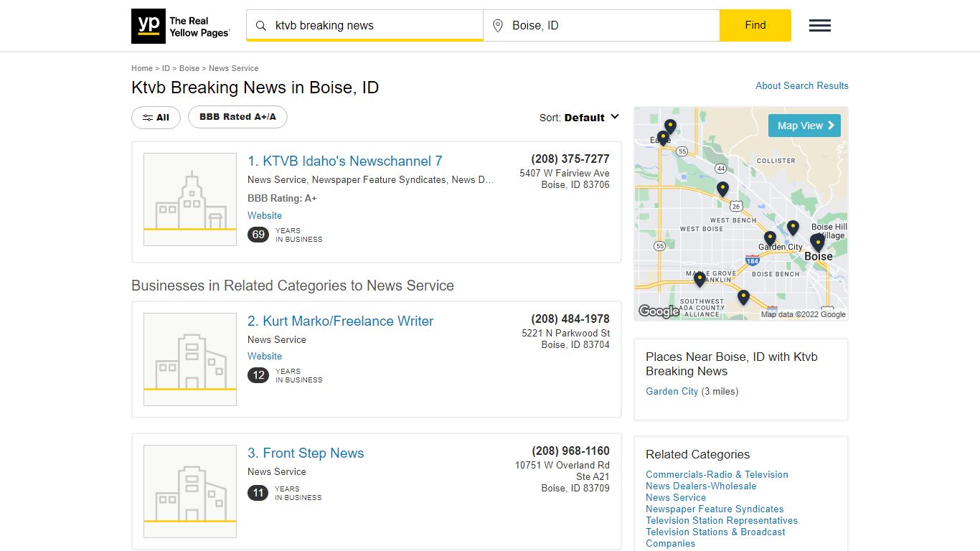980x551 pixels.
Task: Click Front Step News placeholder image
Action: pos(190,491)
